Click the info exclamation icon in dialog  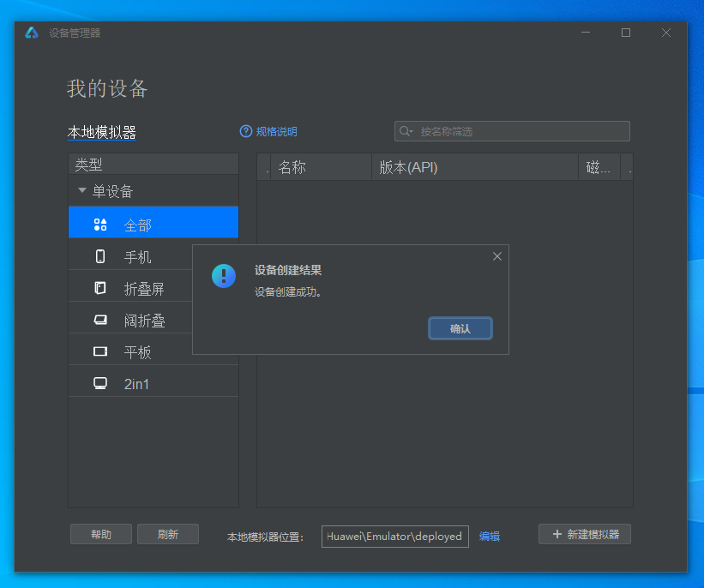[x=224, y=275]
